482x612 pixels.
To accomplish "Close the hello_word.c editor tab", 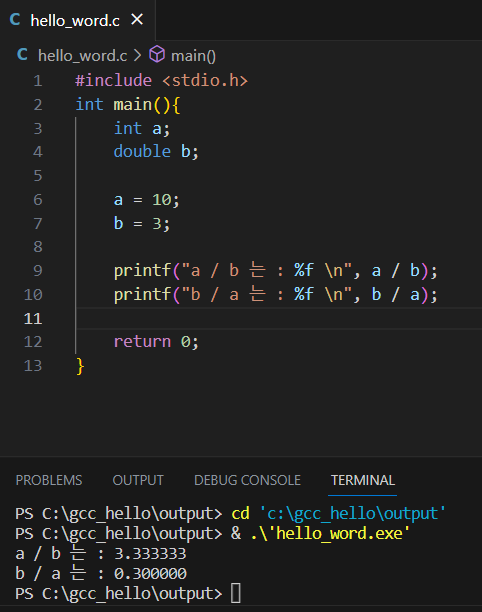I will (137, 19).
